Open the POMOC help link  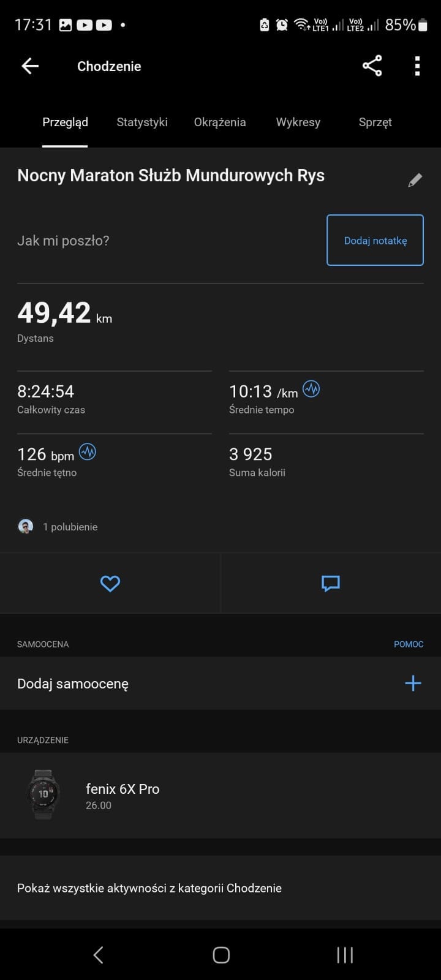click(x=409, y=644)
